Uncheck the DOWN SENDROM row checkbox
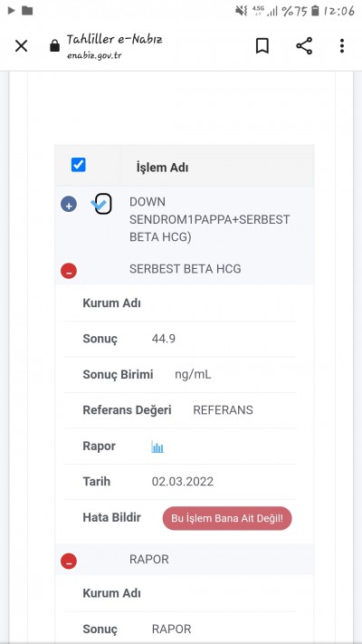The width and height of the screenshot is (362, 644). pos(102,203)
